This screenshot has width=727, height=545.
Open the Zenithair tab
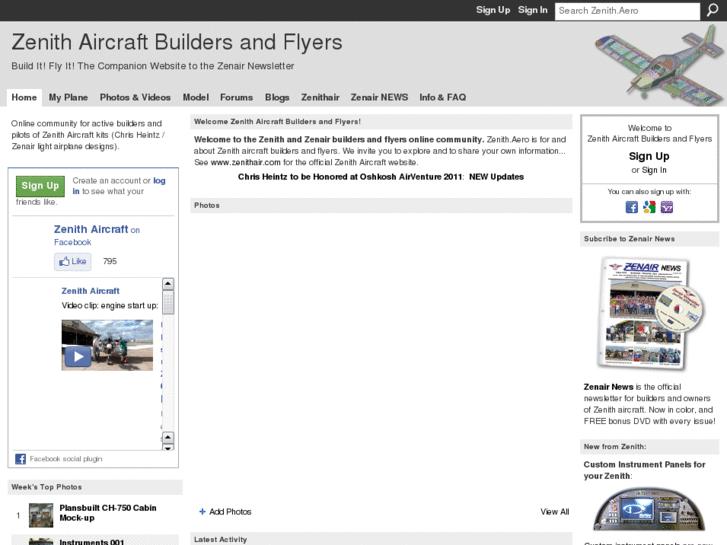click(320, 97)
